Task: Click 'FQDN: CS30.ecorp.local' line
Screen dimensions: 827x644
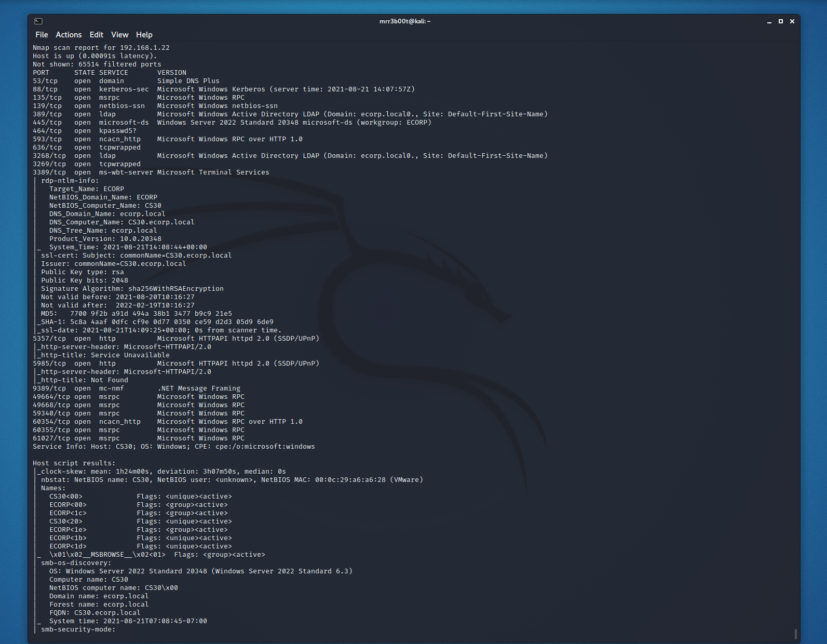Action: (x=95, y=613)
